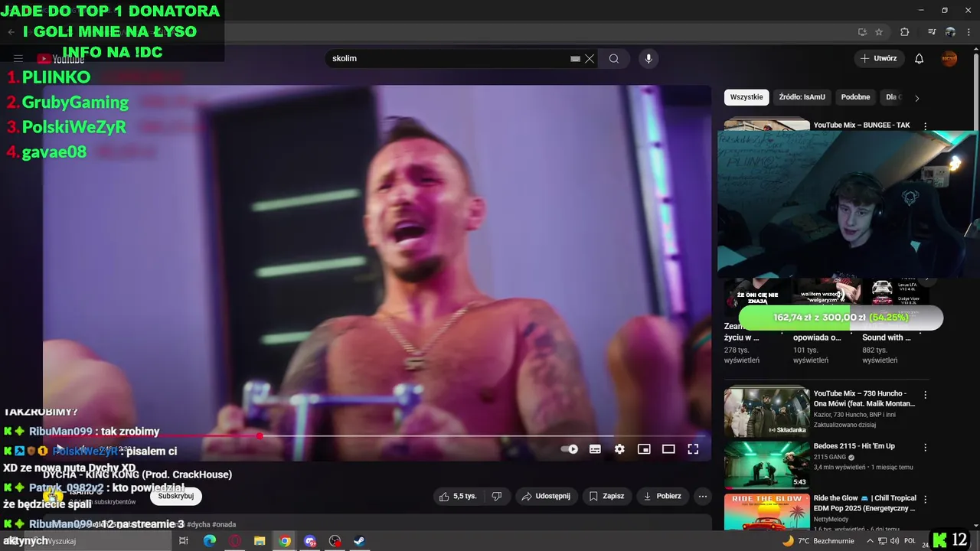Share the video with Udostępnij
980x551 pixels.
point(546,496)
